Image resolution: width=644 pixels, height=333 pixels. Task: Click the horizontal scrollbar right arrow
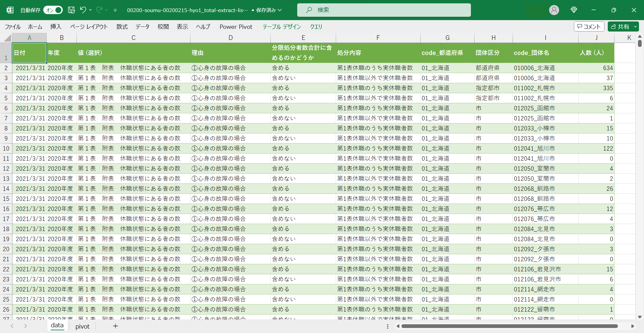tap(633, 326)
